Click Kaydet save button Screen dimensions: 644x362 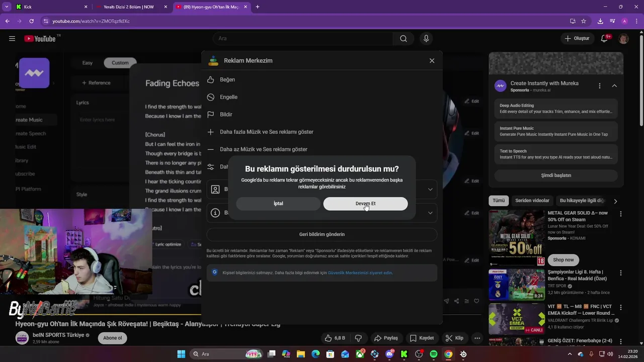[422, 338]
